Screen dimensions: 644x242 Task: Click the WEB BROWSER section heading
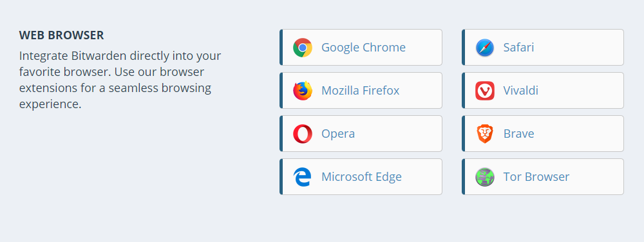point(61,35)
